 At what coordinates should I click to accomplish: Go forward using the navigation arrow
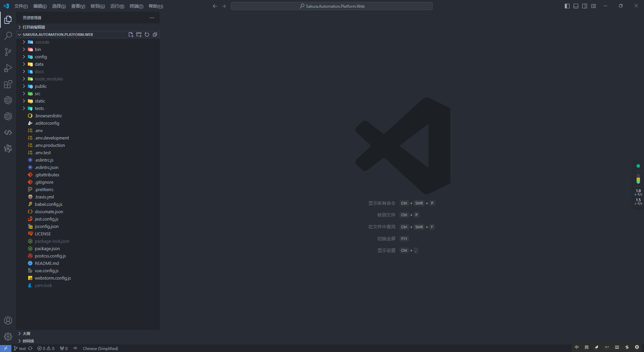224,6
